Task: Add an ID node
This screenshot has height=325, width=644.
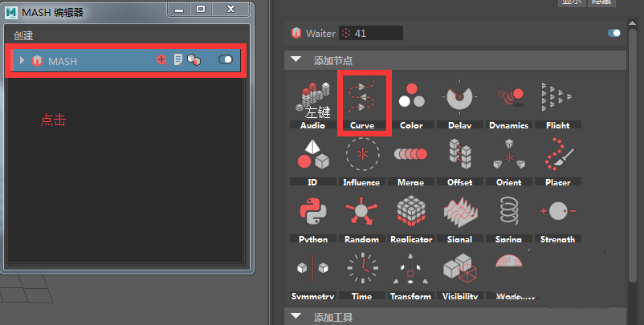Action: [x=312, y=160]
